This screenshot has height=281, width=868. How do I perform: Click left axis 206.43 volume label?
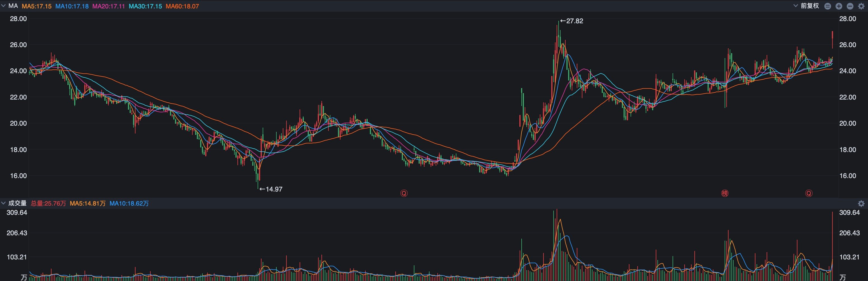point(17,233)
